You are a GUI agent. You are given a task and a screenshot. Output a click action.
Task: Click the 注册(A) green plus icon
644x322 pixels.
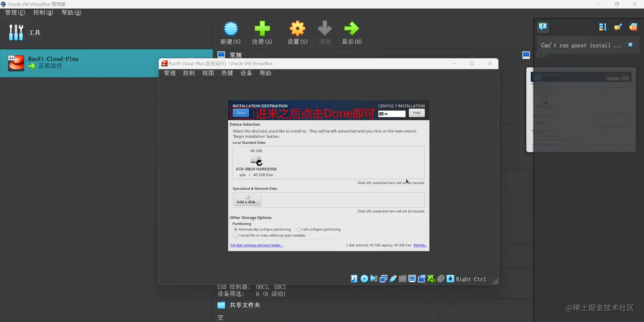[262, 29]
